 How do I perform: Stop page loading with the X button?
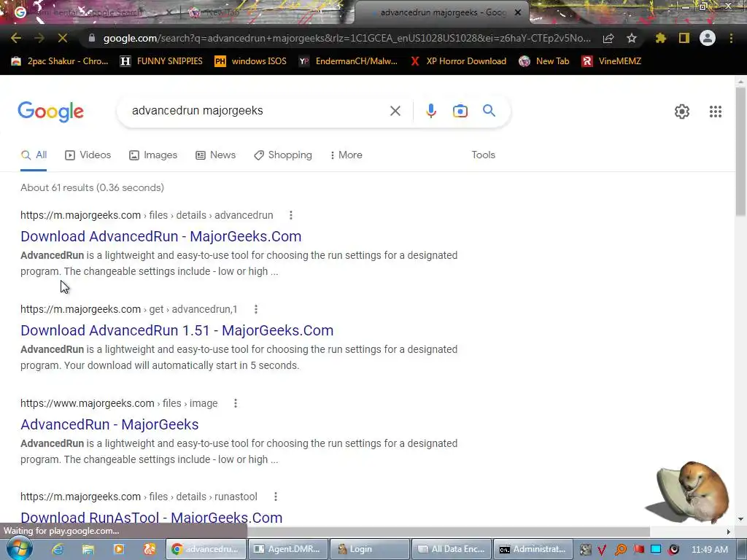tap(63, 38)
